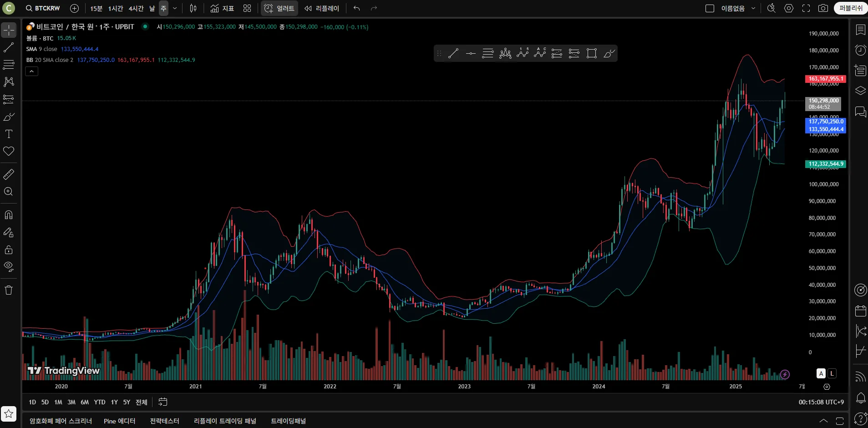The height and width of the screenshot is (428, 868).
Task: Pick the horizontal ray tool in floating toolbar
Action: [471, 53]
